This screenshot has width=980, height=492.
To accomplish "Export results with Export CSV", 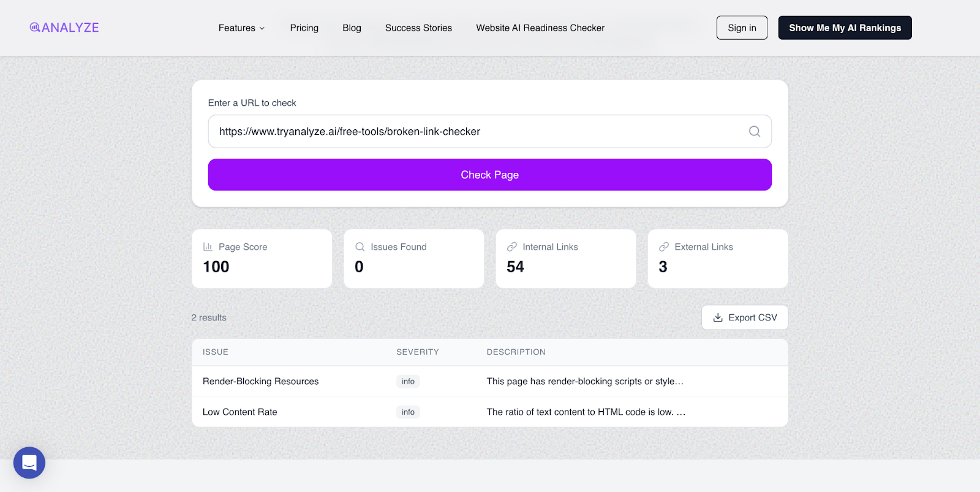I will (x=745, y=317).
